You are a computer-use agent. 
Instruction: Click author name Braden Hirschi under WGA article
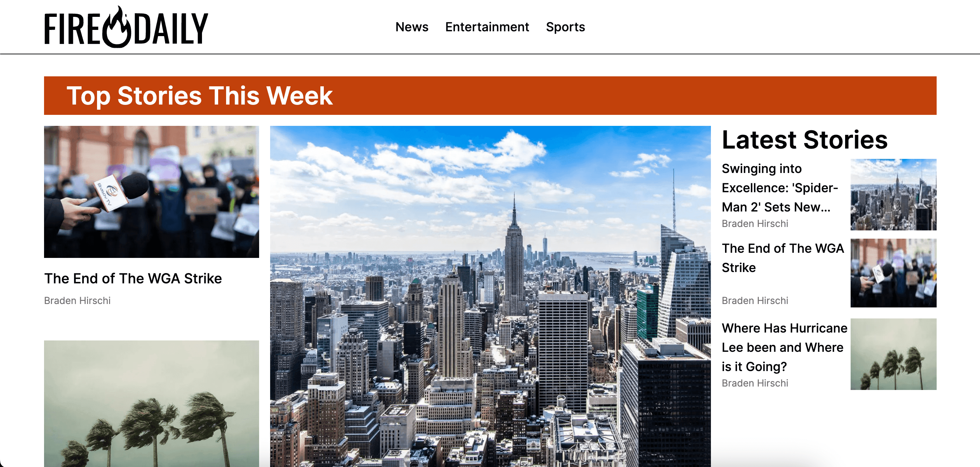tap(77, 300)
